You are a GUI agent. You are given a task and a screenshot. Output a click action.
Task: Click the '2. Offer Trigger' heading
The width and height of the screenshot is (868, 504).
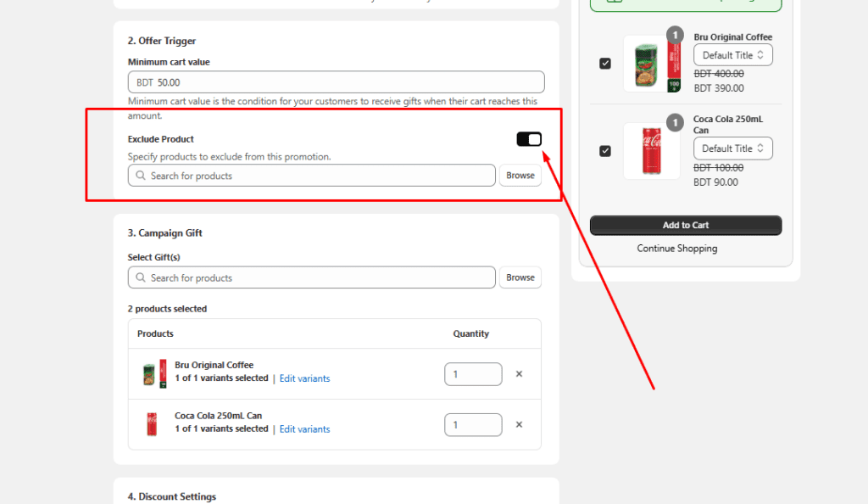pos(162,41)
